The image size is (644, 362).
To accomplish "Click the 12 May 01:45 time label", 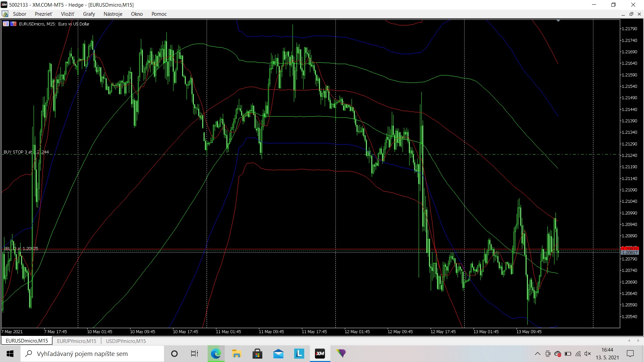I will point(357,332).
